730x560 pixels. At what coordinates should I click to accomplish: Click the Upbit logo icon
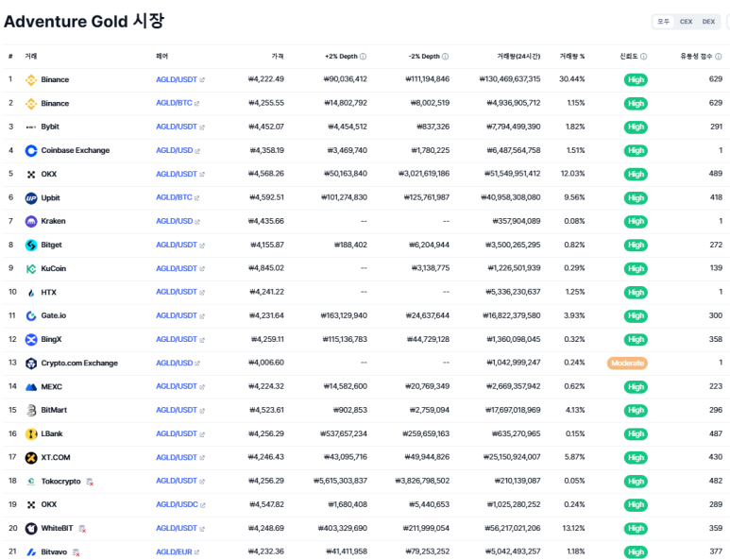point(31,198)
